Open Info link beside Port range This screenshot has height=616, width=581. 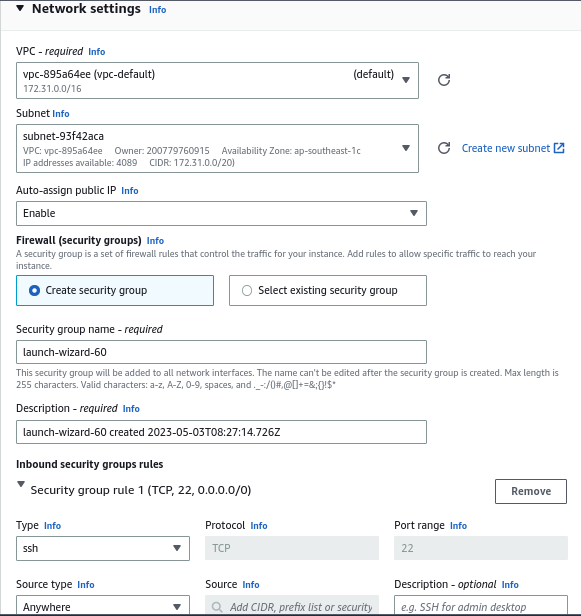pos(458,526)
